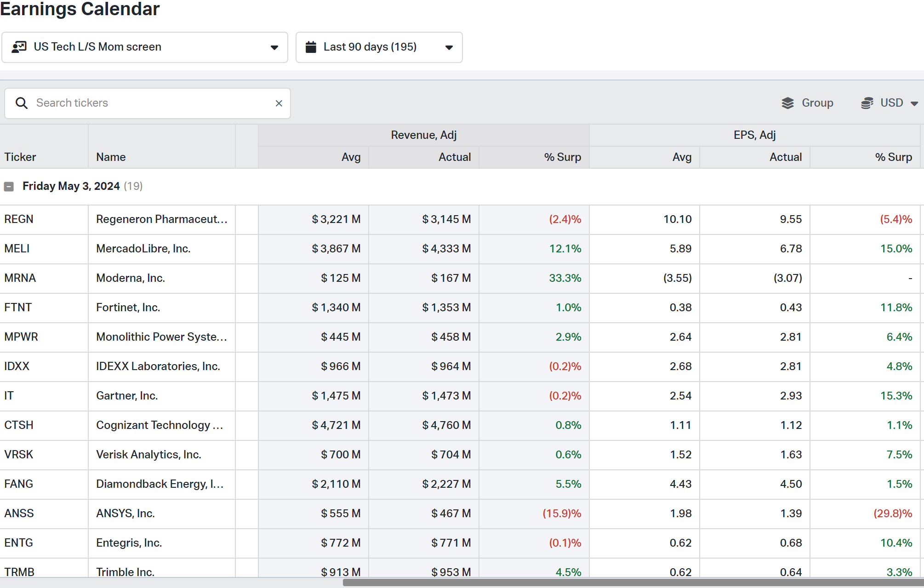Click MercadoLibre actual revenue $4,333 M
This screenshot has width=924, height=588.
click(x=446, y=249)
